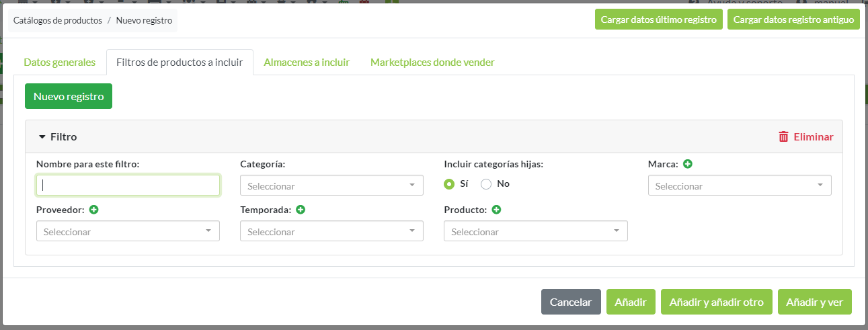Click the plus icon beside Temporada label
This screenshot has width=868, height=330.
coord(301,210)
